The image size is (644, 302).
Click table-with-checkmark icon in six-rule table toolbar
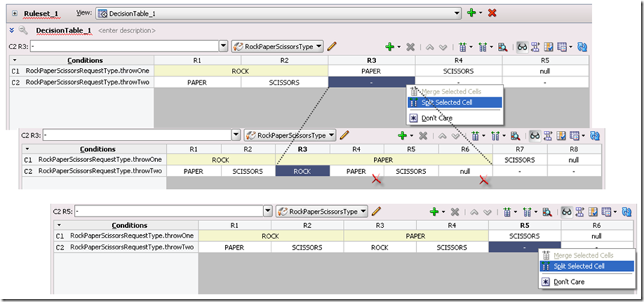pyautogui.click(x=593, y=211)
